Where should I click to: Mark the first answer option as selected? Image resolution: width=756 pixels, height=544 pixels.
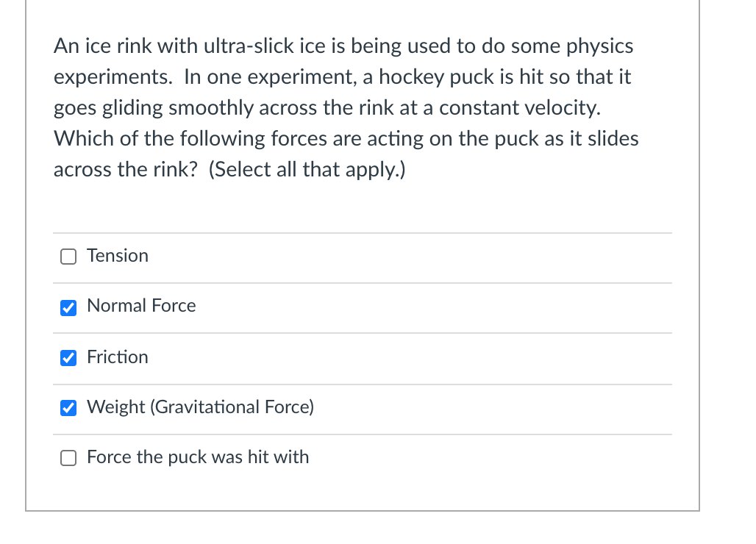coord(68,256)
